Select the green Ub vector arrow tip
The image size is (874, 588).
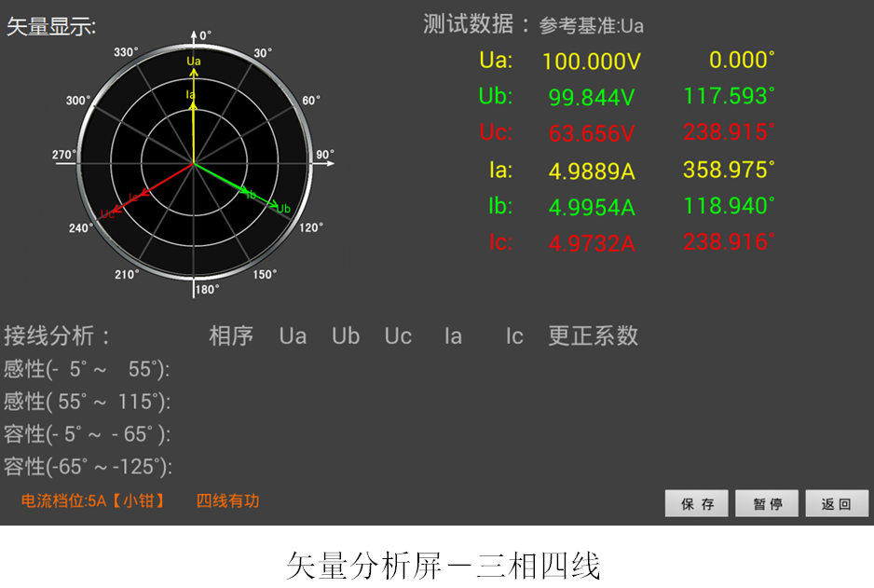[x=276, y=205]
